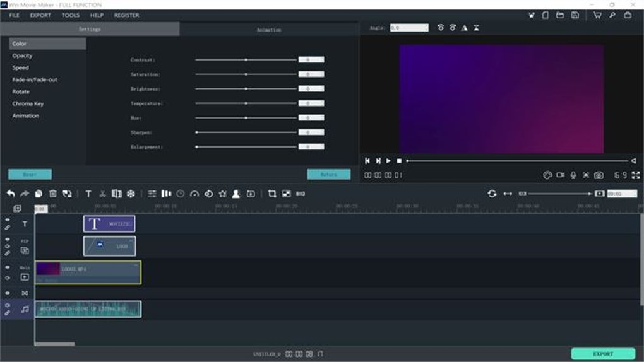
Task: Enter fullscreen preview mode
Action: coord(636,175)
